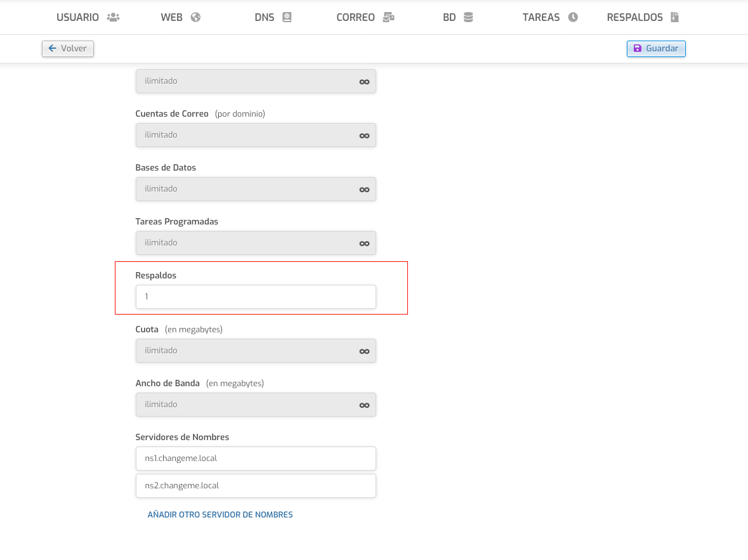
Task: Click the CORREO mail icon
Action: pos(389,17)
